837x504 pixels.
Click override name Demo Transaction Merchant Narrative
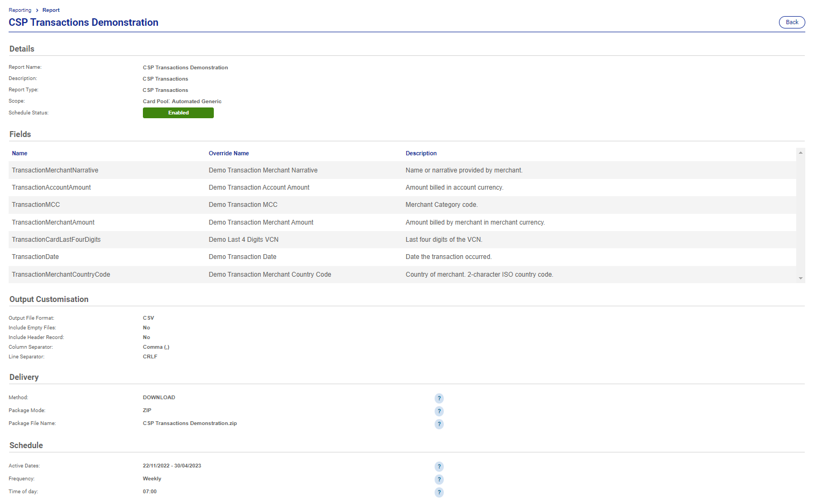click(x=263, y=170)
